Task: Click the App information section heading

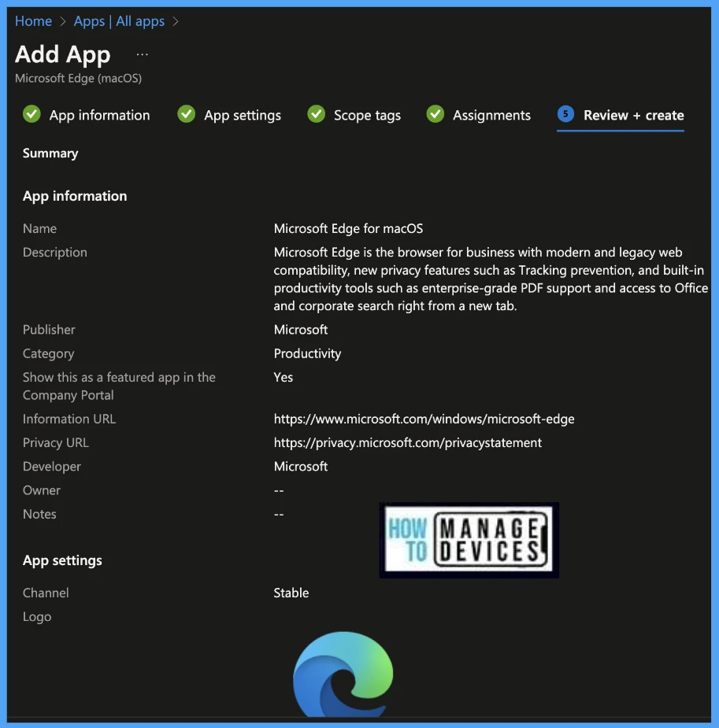Action: click(x=75, y=196)
